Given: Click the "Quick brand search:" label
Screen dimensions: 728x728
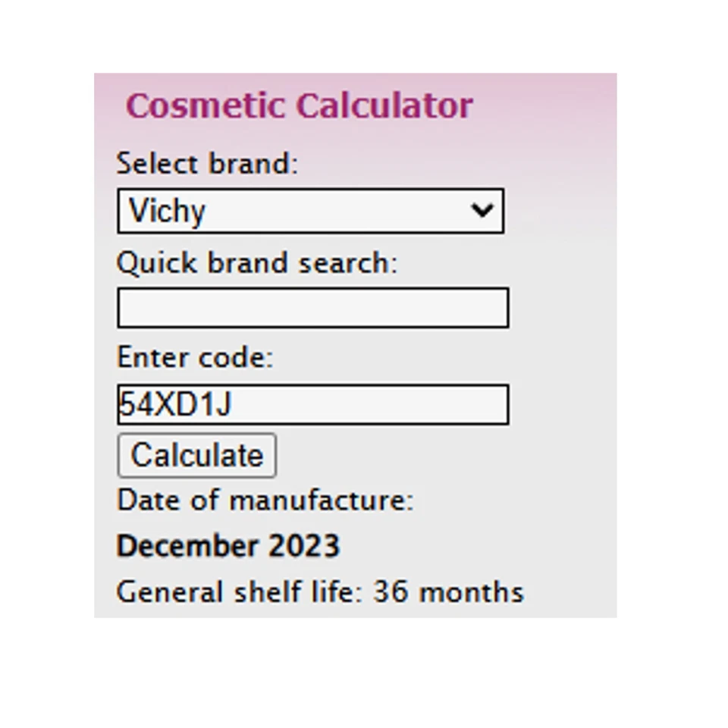Looking at the screenshot, I should [256, 263].
